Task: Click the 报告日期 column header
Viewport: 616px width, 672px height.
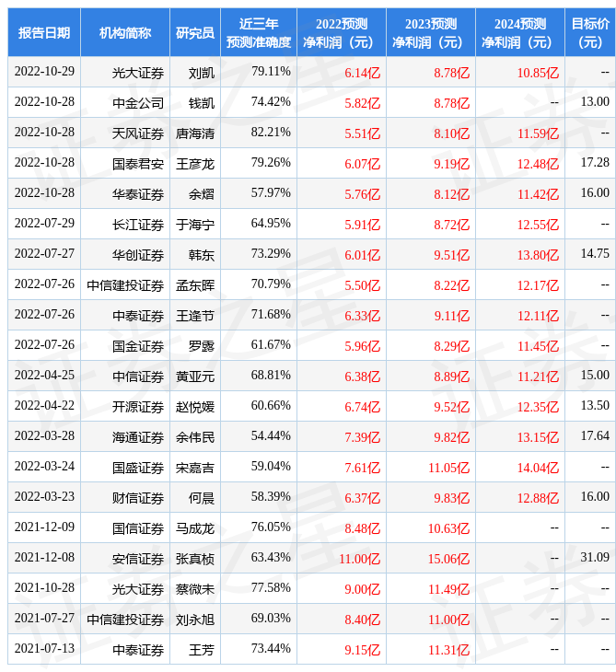Action: point(44,32)
